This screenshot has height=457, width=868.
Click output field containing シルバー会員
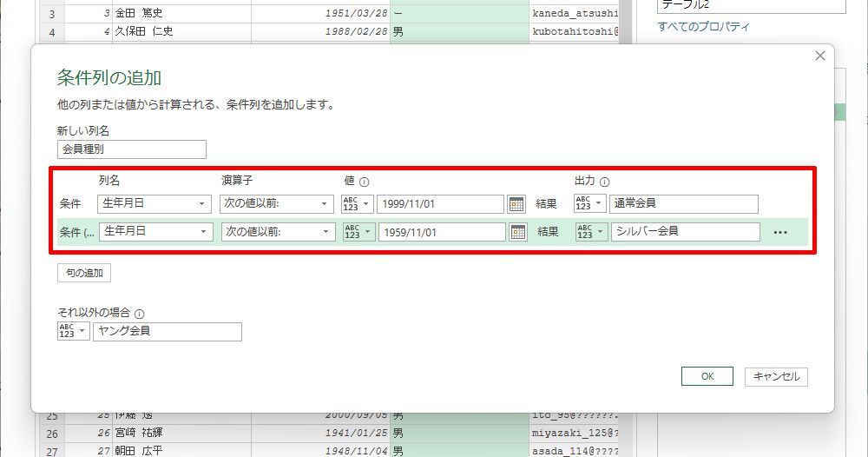click(x=685, y=232)
